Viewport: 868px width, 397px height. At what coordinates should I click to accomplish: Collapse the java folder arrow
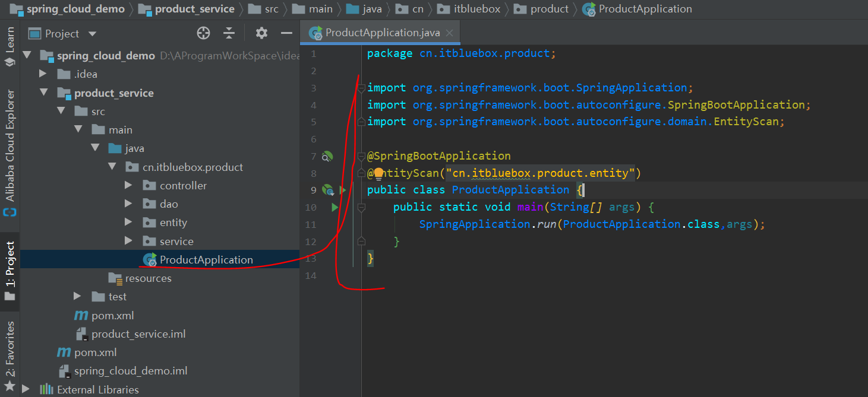coord(95,148)
